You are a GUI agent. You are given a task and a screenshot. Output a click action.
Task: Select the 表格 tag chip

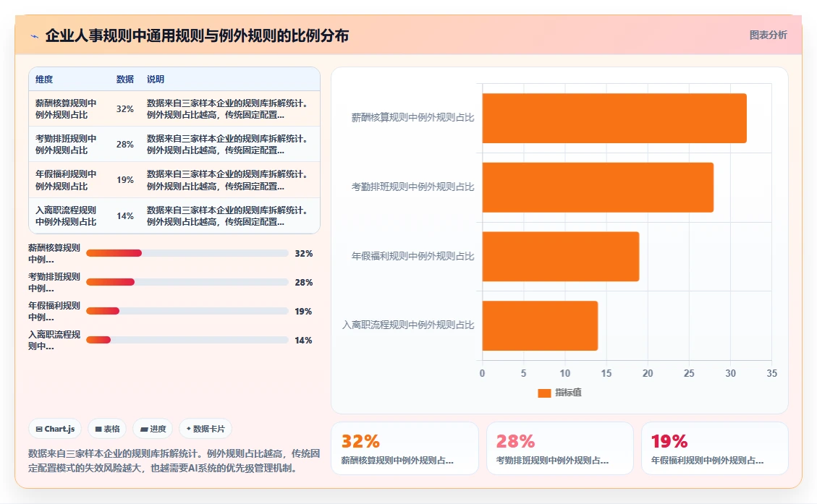pyautogui.click(x=107, y=429)
